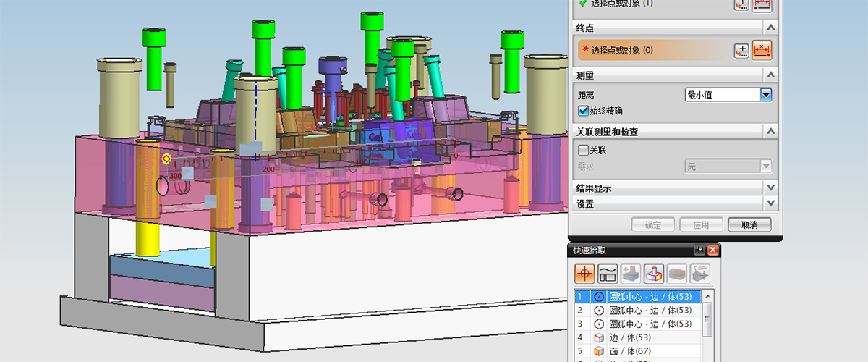Expand the 结果显示 section
The image size is (868, 362).
[771, 188]
